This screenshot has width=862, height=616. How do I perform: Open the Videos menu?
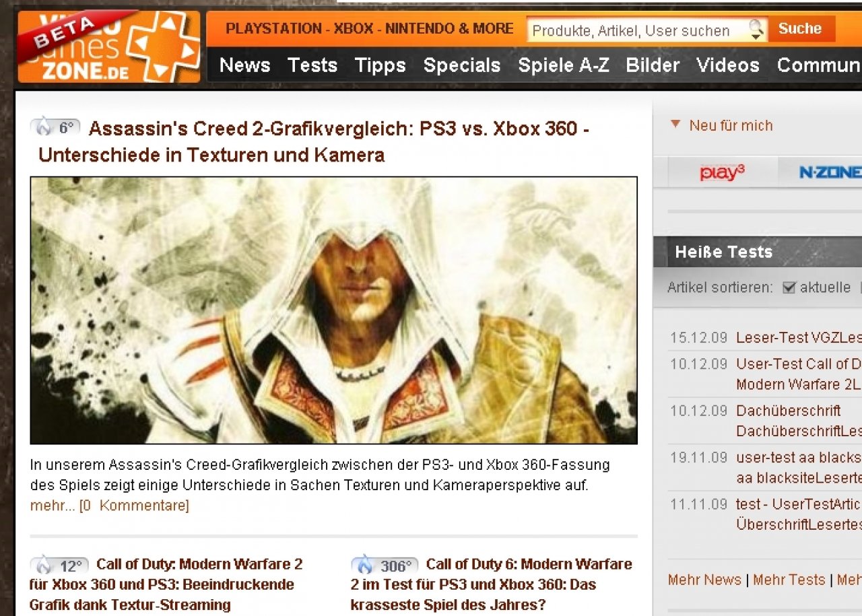[x=728, y=65]
